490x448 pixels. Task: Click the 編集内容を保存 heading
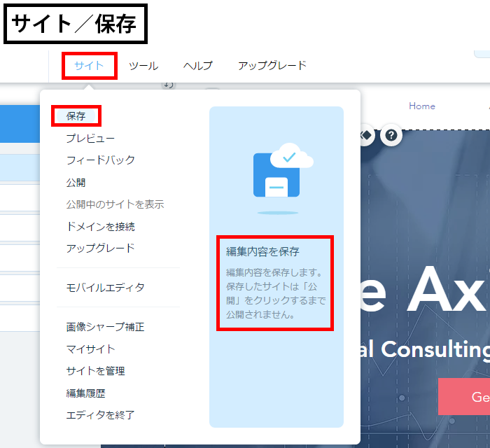[x=262, y=251]
